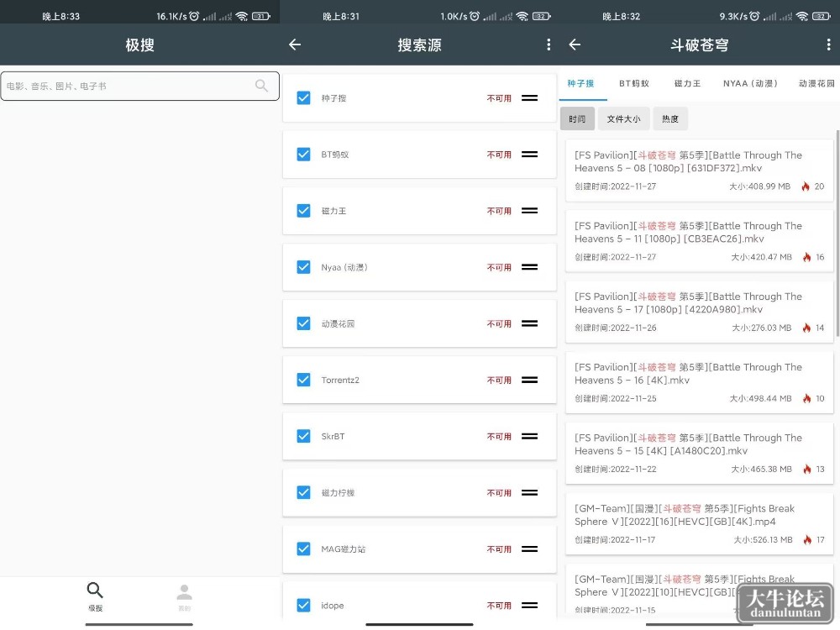Viewport: 840px width, 630px height.
Task: Switch to the 动漫花园 results tab
Action: click(816, 83)
